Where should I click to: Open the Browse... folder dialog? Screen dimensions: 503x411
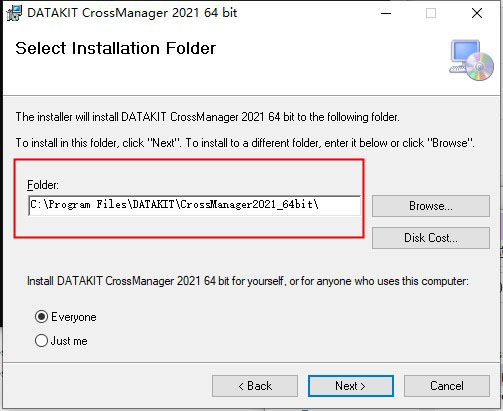click(x=431, y=206)
